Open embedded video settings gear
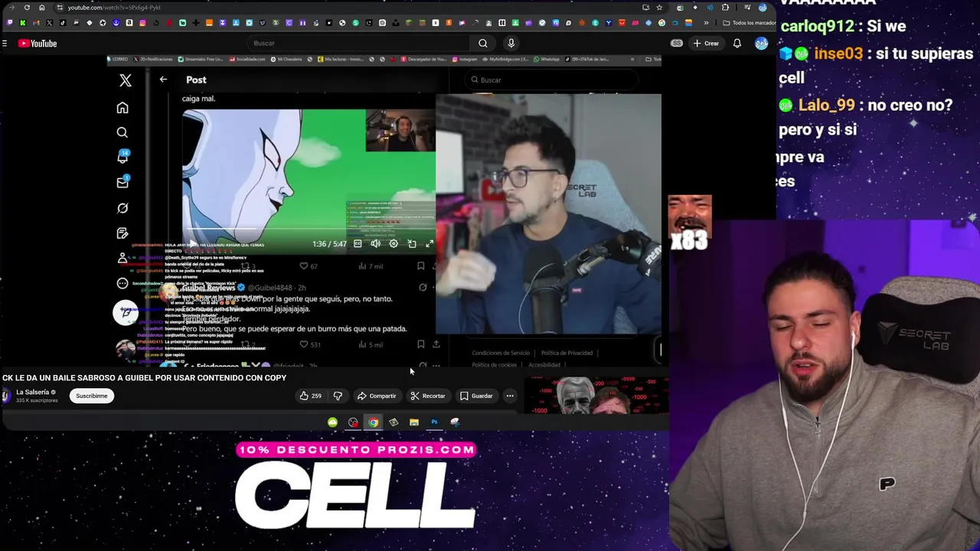Viewport: 980px width, 551px height. pos(394,244)
